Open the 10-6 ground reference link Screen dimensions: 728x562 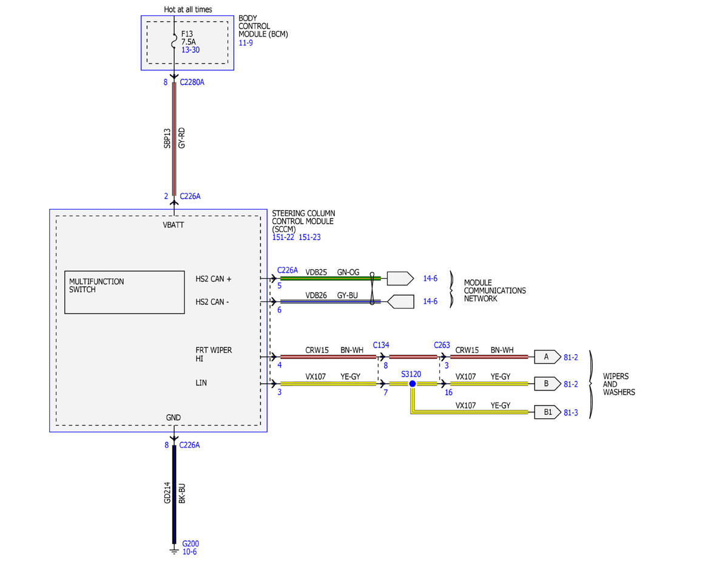pyautogui.click(x=189, y=552)
